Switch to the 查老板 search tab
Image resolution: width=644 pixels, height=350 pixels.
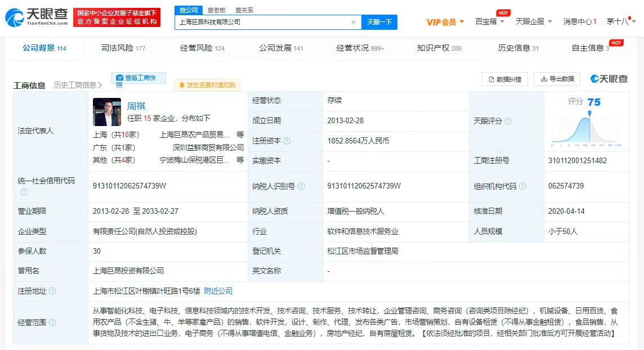216,10
